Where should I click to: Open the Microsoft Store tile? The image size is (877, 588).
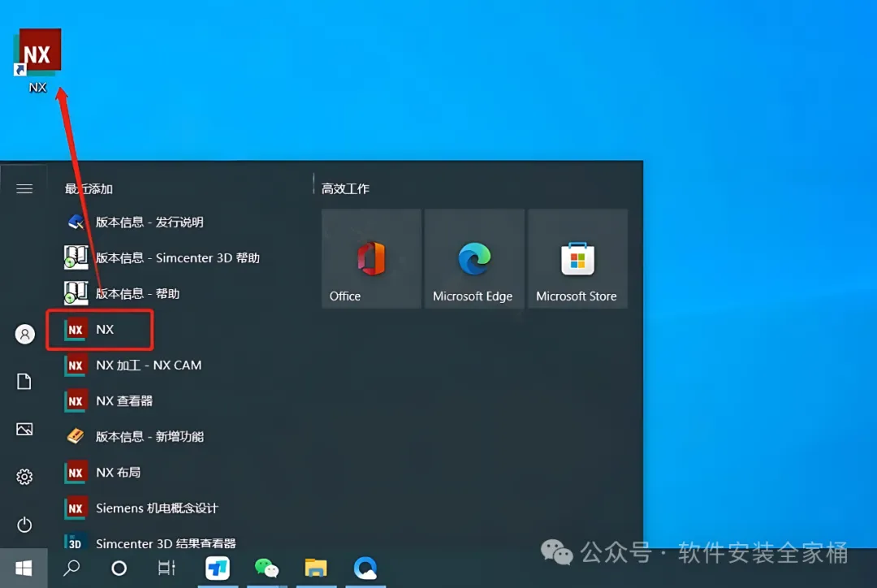click(x=578, y=258)
